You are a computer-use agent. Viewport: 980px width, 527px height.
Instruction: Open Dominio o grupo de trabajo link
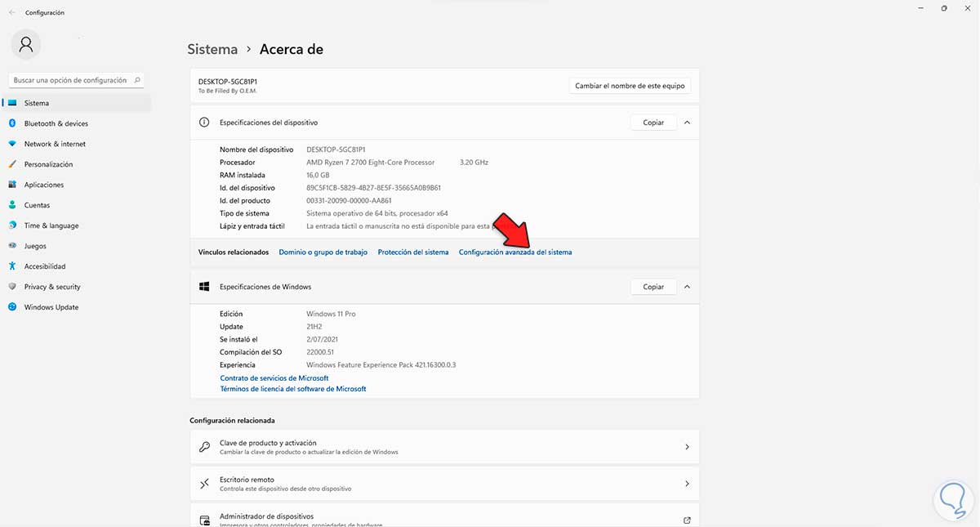[323, 252]
